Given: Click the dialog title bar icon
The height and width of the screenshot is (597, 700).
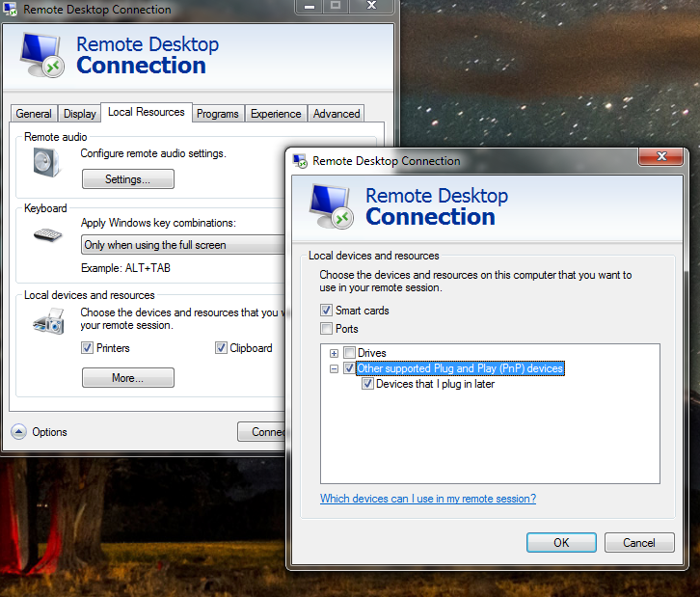Looking at the screenshot, I should [300, 161].
